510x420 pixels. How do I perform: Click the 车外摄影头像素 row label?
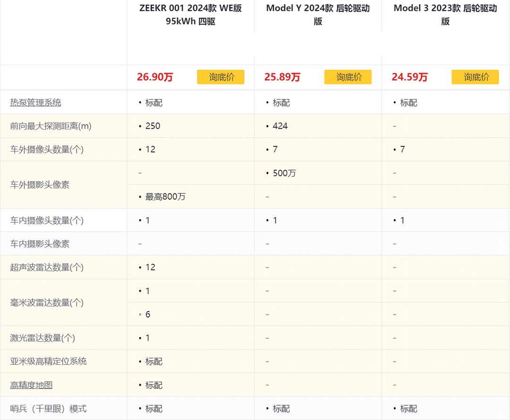coord(40,185)
